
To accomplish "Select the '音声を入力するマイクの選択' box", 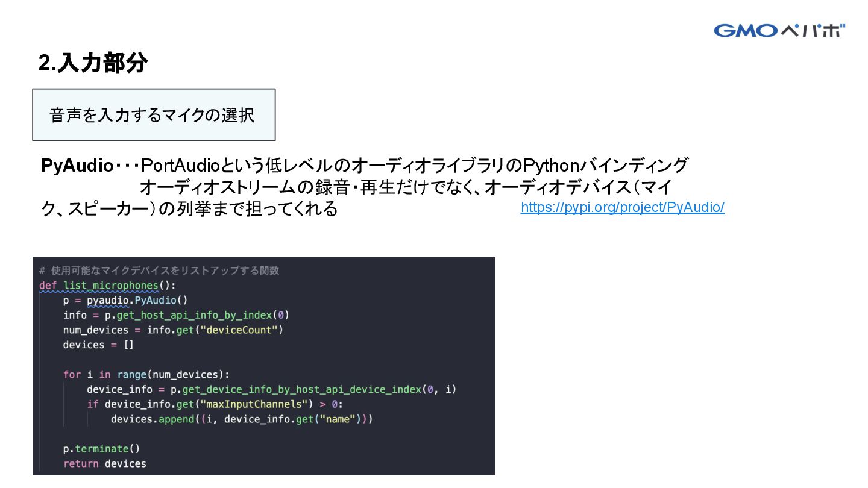I will 154,115.
